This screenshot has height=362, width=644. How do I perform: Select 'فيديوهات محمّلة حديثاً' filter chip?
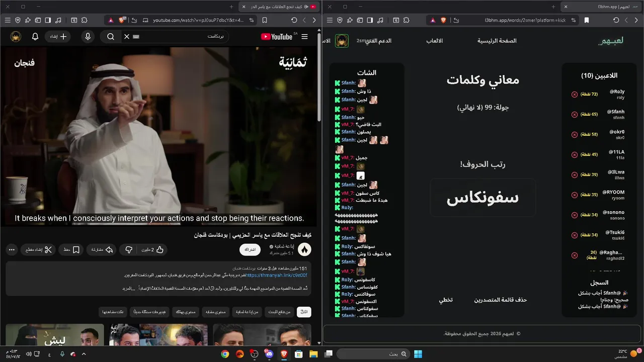pos(149,312)
